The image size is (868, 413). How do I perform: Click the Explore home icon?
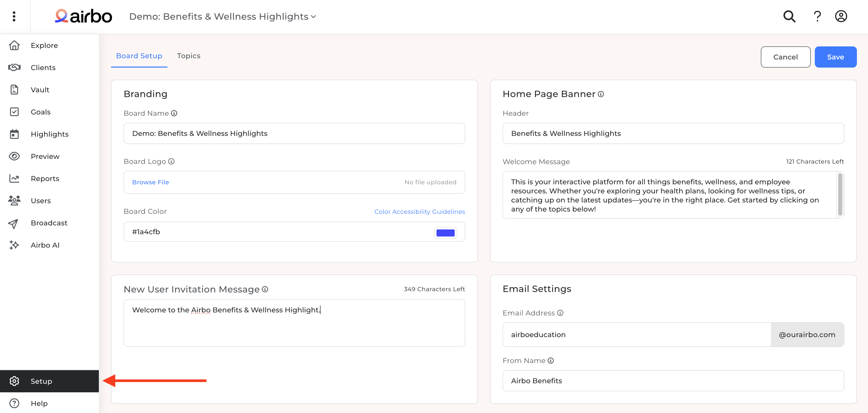pyautogui.click(x=14, y=45)
